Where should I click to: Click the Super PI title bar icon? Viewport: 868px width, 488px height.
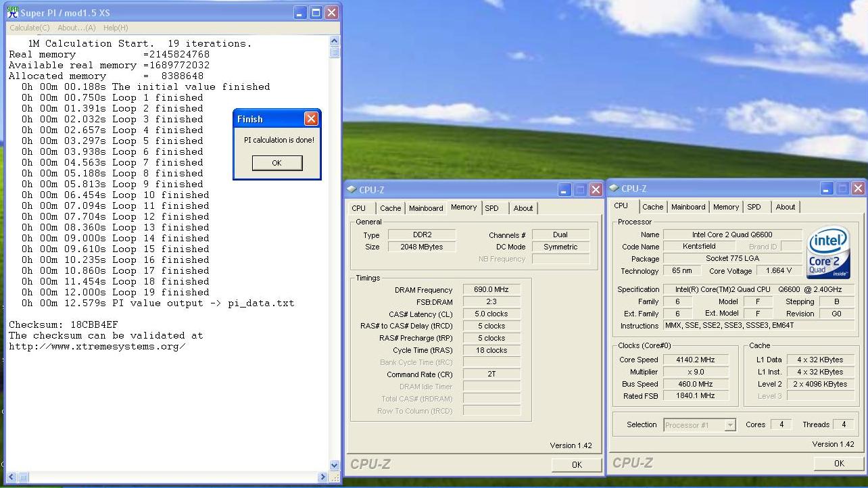pos(12,13)
